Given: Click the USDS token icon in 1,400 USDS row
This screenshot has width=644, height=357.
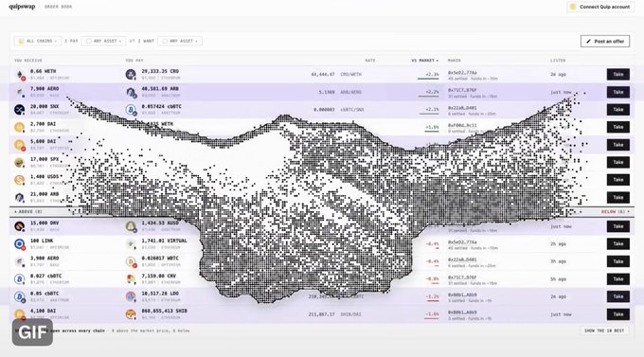Looking at the screenshot, I should pyautogui.click(x=20, y=180).
